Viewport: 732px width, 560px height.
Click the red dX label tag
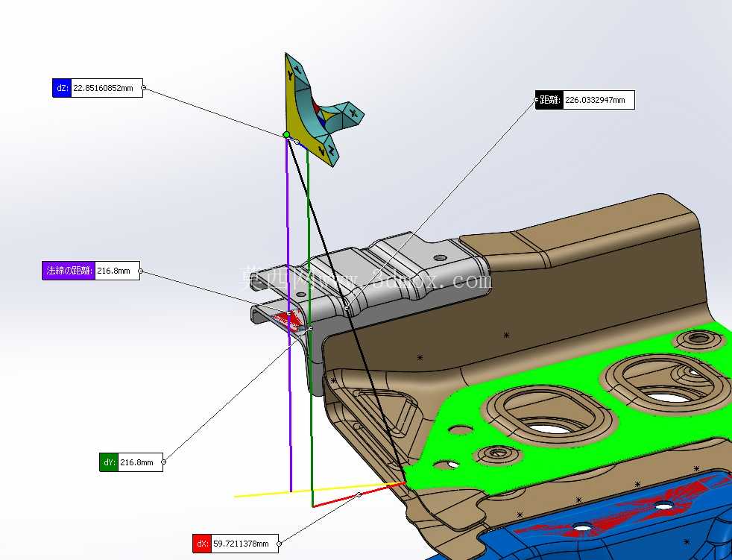coord(202,544)
